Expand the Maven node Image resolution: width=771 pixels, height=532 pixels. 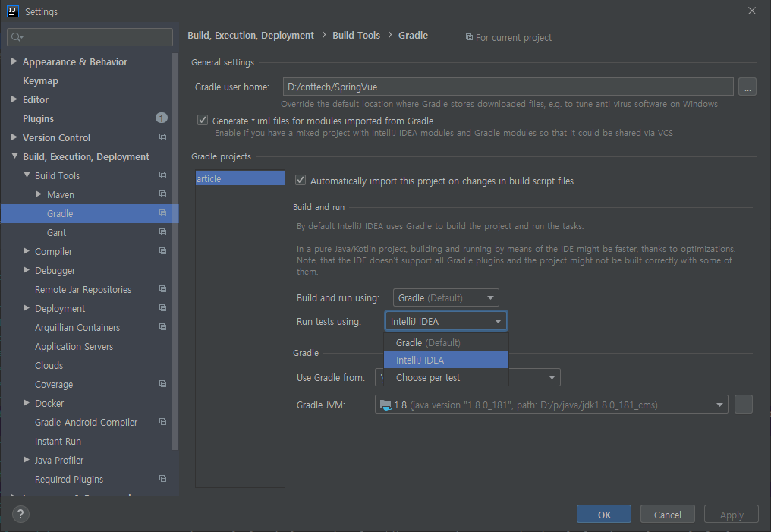(39, 194)
